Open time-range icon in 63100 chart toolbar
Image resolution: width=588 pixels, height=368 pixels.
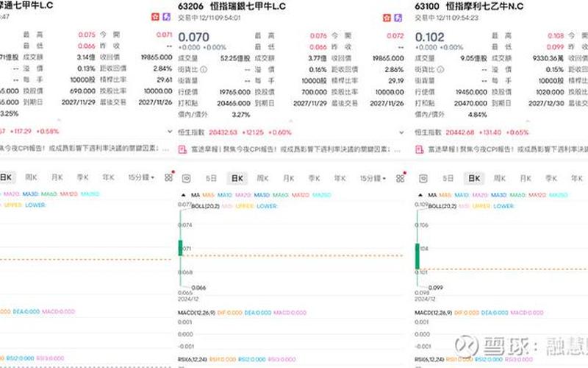[x=423, y=178]
